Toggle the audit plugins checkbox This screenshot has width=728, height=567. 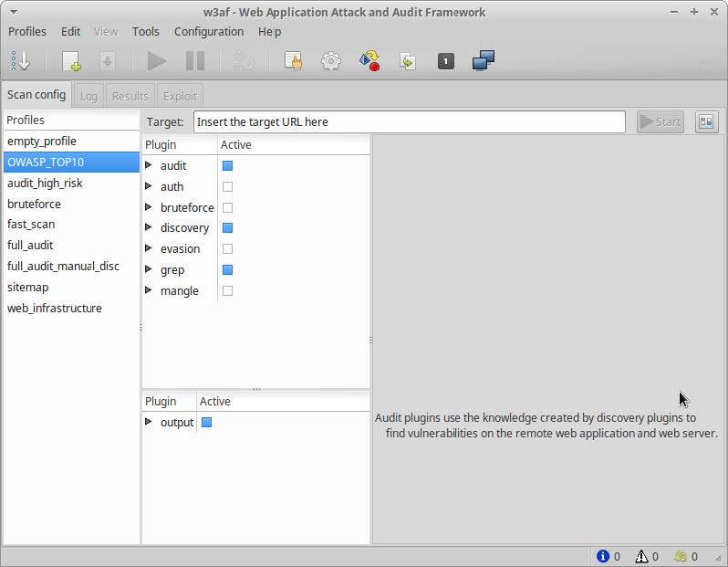[x=227, y=165]
